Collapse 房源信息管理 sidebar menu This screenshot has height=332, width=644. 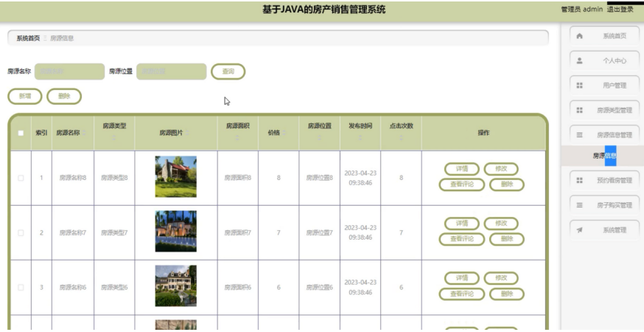604,135
